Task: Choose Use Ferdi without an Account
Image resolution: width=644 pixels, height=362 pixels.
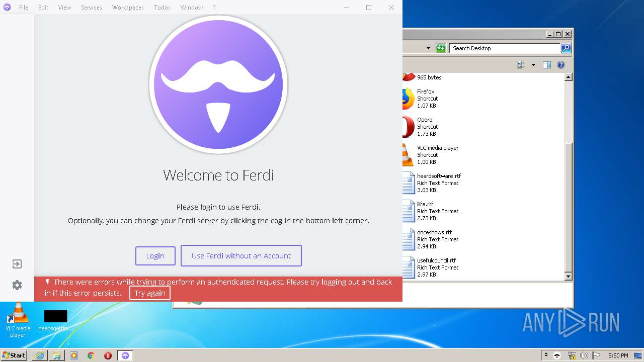Action: (x=241, y=255)
